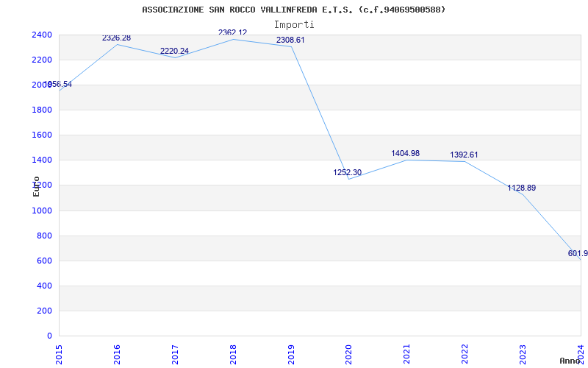Click the 2015 x-axis year label
Viewport: 588px width, 368px height.
coord(59,354)
